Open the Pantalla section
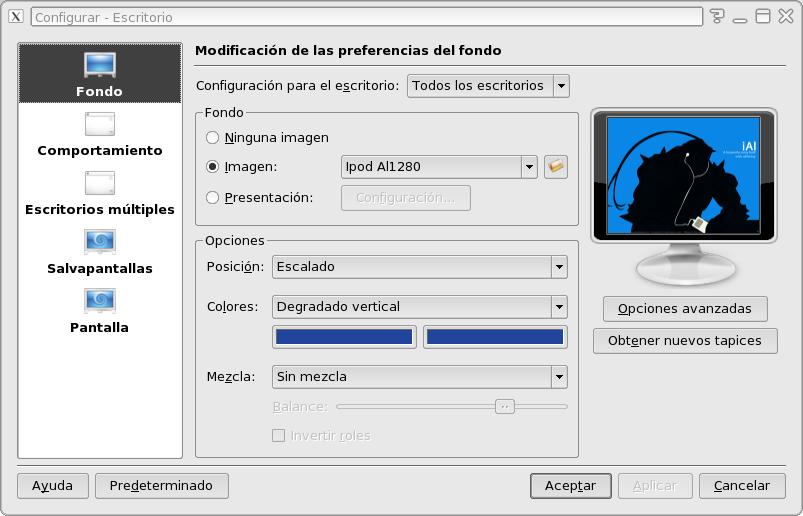 tap(100, 311)
